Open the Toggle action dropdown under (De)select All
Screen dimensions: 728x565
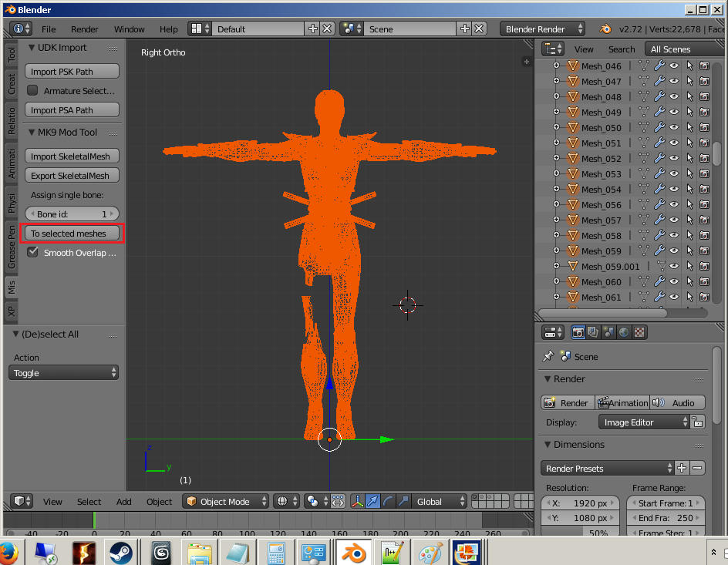[63, 372]
